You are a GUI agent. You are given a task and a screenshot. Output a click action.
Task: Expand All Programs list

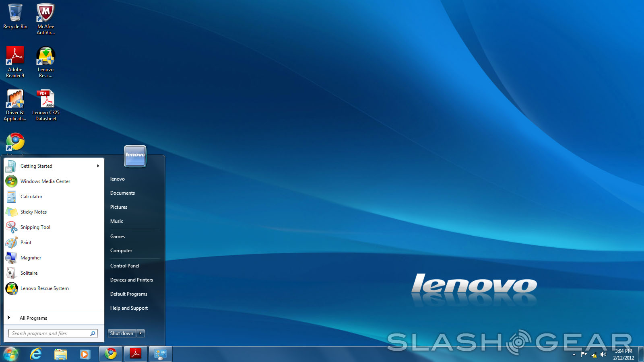[x=33, y=318]
